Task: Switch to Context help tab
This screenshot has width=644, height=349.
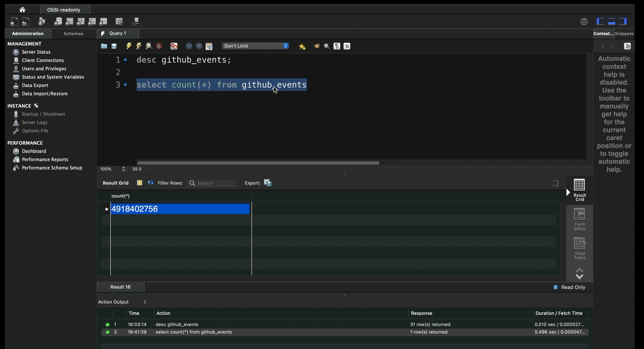Action: point(603,33)
